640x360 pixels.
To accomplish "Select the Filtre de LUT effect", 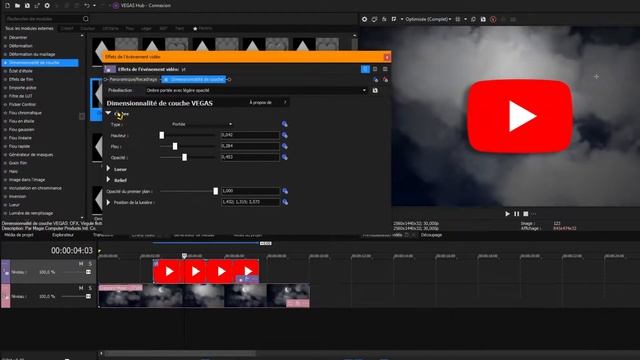I will 20,96.
